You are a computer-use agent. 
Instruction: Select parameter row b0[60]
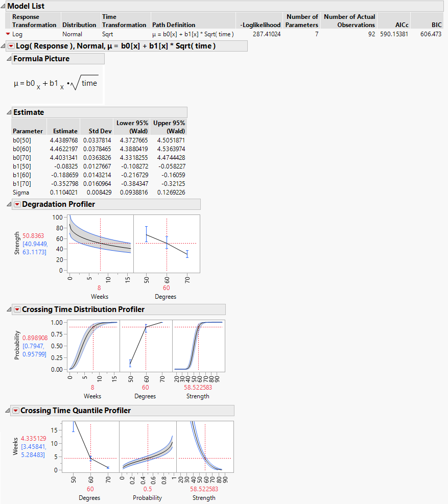pyautogui.click(x=99, y=149)
